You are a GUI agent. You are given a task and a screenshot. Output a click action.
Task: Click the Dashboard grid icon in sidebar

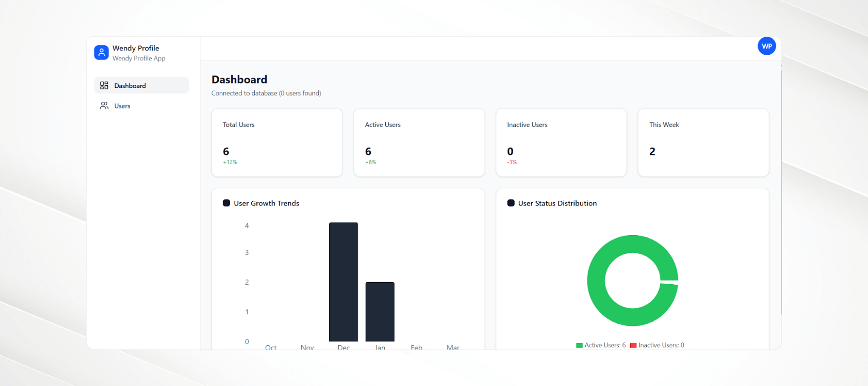pyautogui.click(x=104, y=86)
